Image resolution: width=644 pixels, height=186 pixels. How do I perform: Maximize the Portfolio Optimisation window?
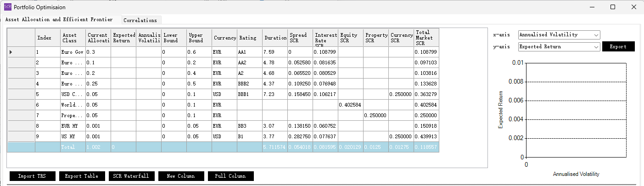pyautogui.click(x=612, y=7)
